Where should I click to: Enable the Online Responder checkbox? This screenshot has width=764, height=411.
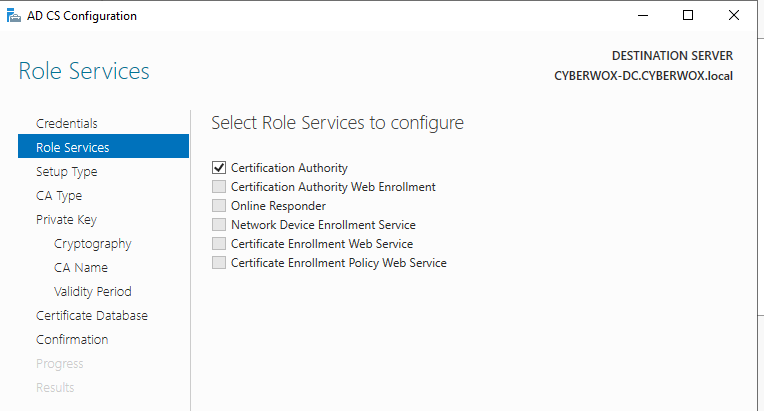tap(219, 206)
